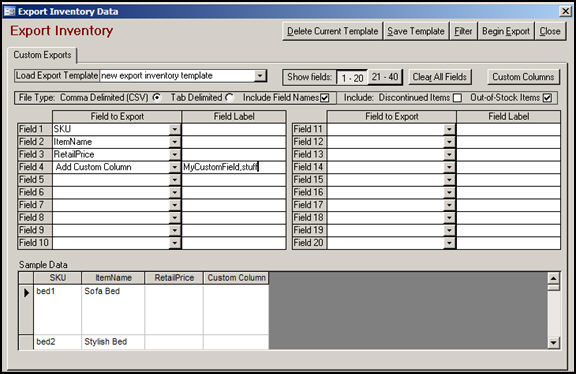
Task: Click Field 17 Field Label input
Action: coord(508,205)
